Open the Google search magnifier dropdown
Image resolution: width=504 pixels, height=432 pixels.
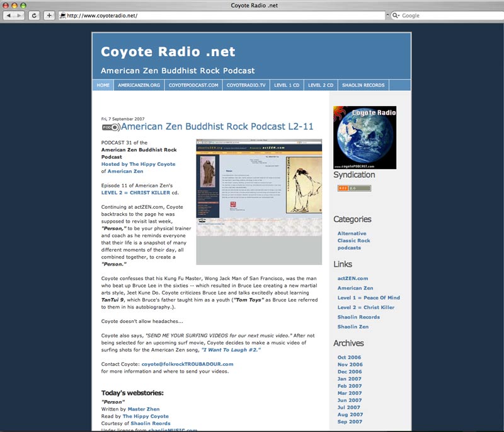[x=396, y=15]
